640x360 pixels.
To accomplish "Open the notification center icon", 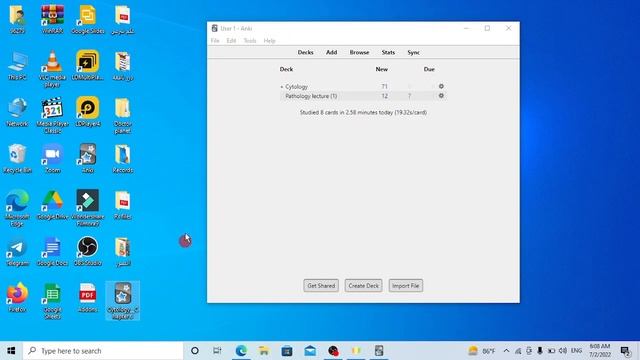I will (625, 351).
